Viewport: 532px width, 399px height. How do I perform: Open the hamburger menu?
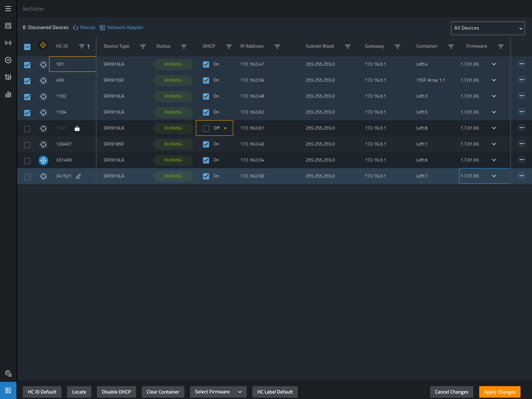(x=8, y=9)
